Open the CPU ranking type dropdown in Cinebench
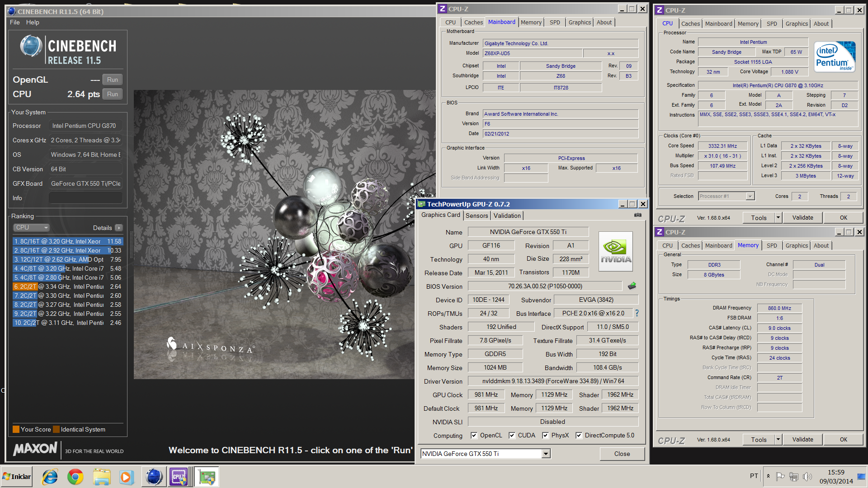The width and height of the screenshot is (868, 488). pyautogui.click(x=31, y=228)
